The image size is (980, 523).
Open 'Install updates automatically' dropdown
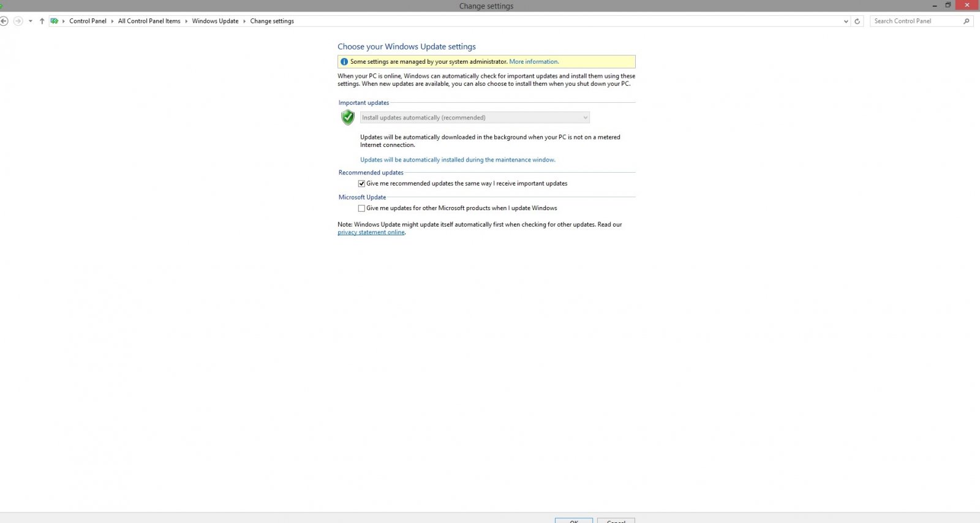point(475,118)
